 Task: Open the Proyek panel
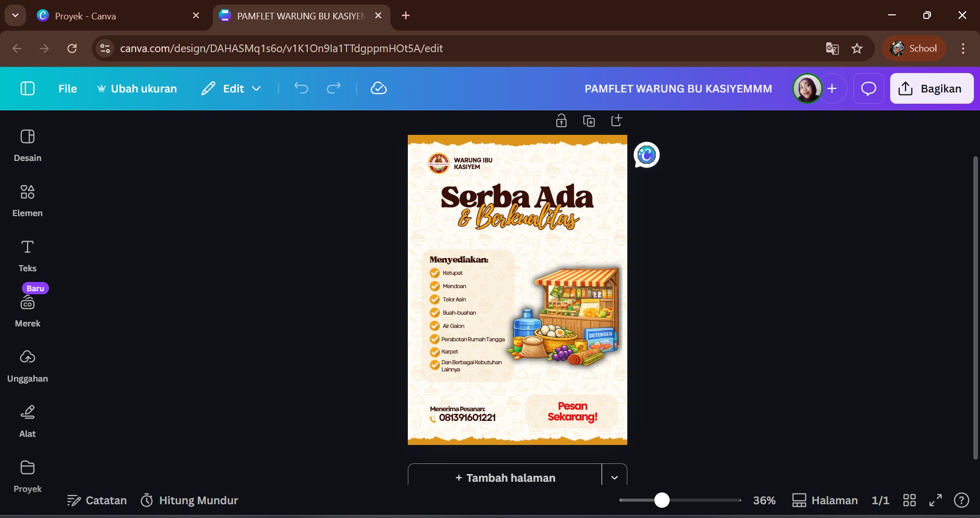coord(27,475)
